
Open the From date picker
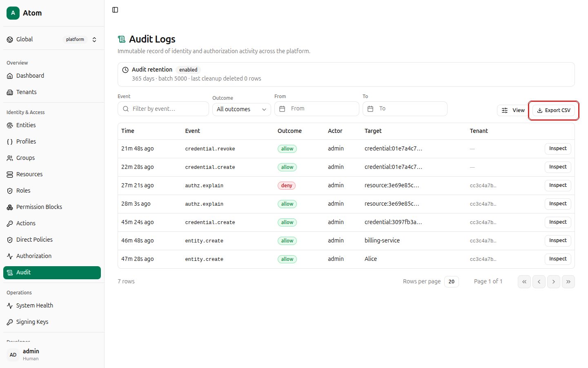click(317, 109)
